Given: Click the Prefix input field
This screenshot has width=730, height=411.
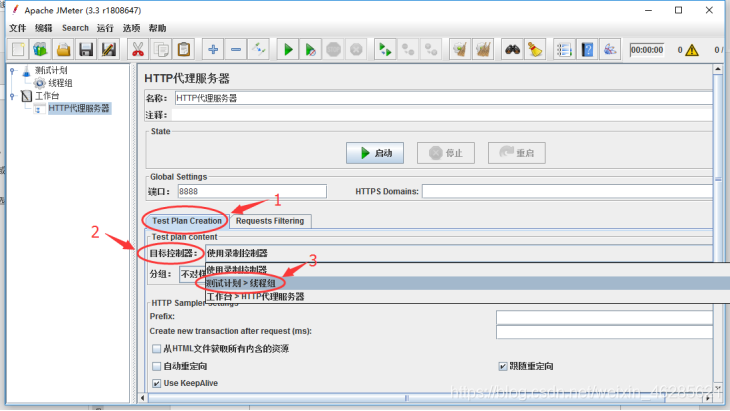Looking at the screenshot, I should 604,317.
